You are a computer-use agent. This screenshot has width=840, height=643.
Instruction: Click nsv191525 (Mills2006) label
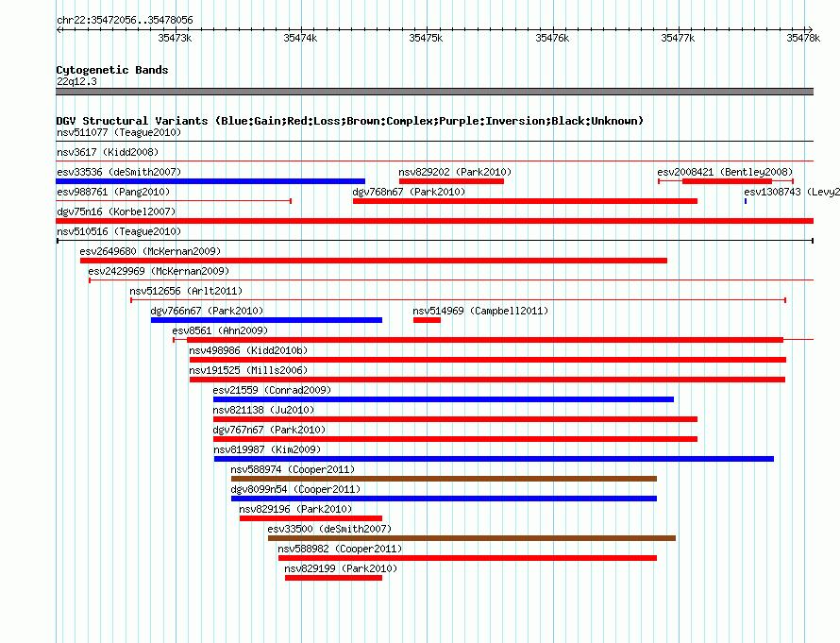(x=248, y=370)
